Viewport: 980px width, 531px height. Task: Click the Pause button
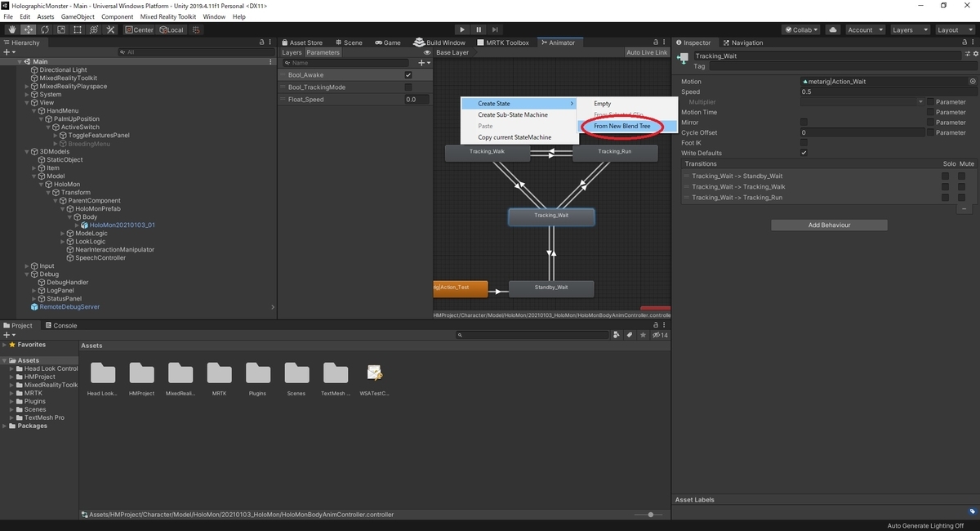click(479, 29)
